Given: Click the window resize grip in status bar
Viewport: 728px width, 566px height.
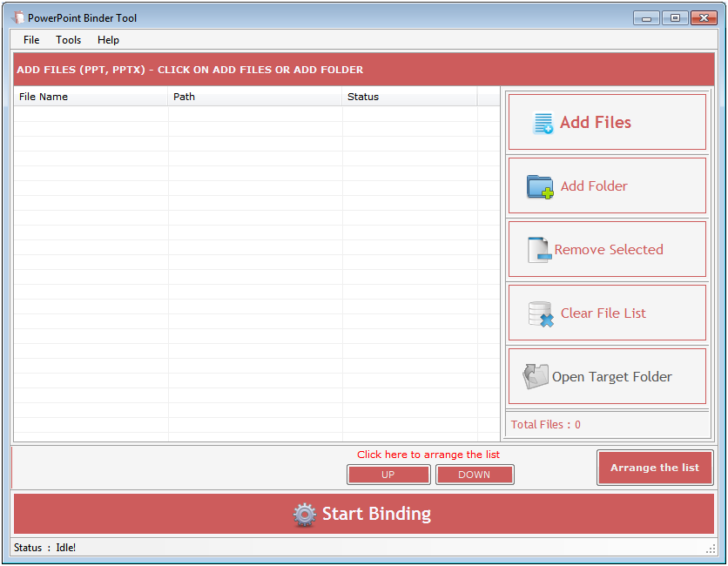Looking at the screenshot, I should 711,549.
